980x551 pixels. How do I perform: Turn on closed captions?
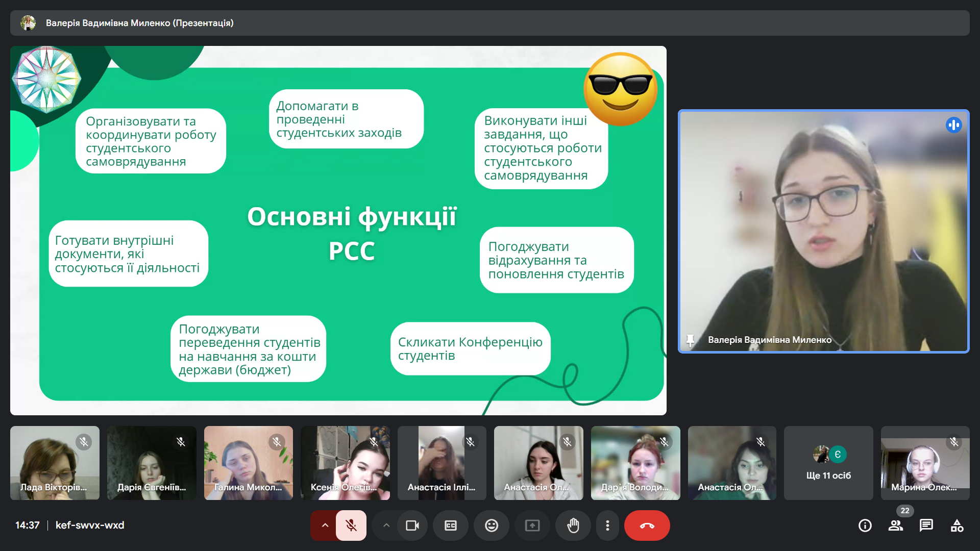[x=451, y=525]
